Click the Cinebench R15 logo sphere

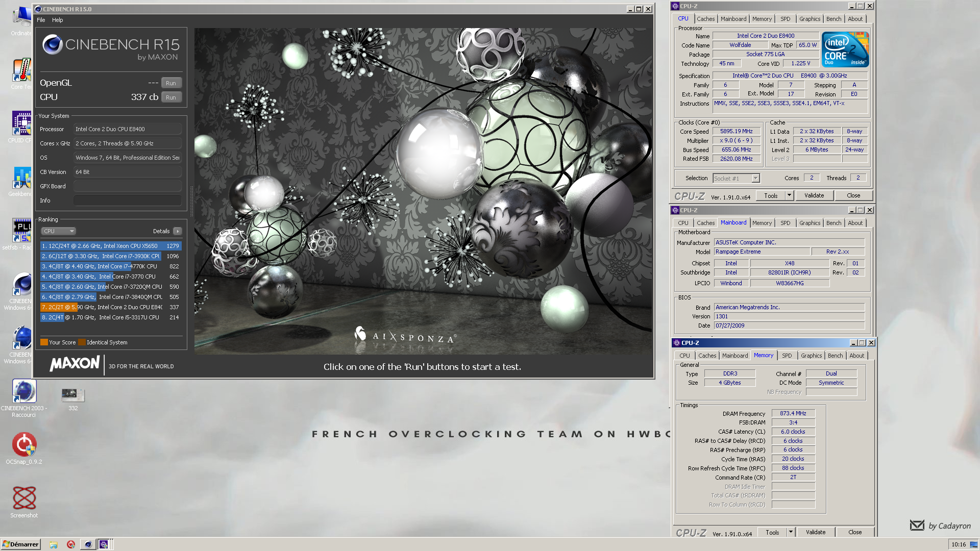pos(52,45)
